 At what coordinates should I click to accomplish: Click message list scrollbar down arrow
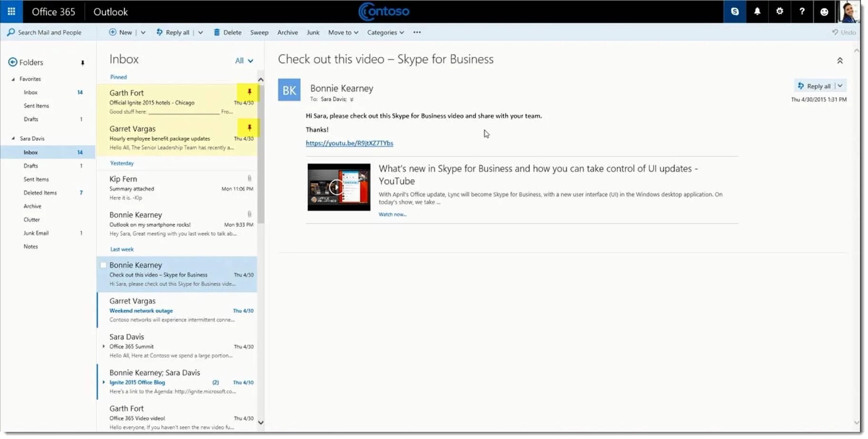tap(260, 422)
